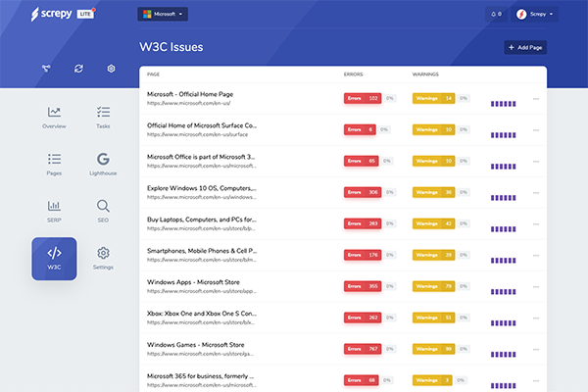Click Errors 767 badge for Windows Games

363,349
